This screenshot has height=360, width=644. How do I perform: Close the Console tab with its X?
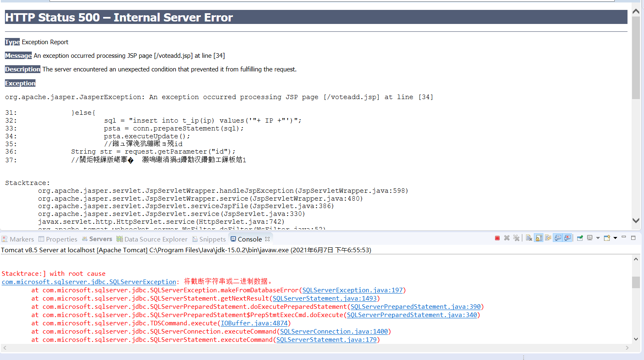tap(267, 239)
